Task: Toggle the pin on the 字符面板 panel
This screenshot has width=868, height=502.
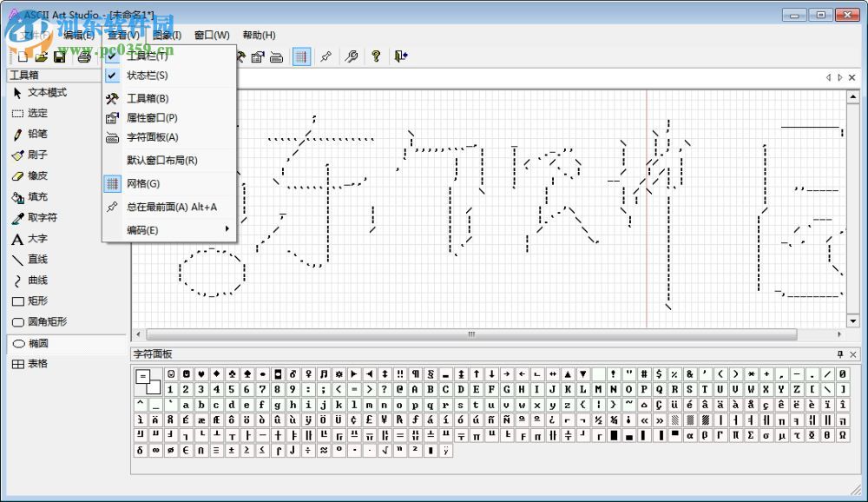Action: click(842, 354)
